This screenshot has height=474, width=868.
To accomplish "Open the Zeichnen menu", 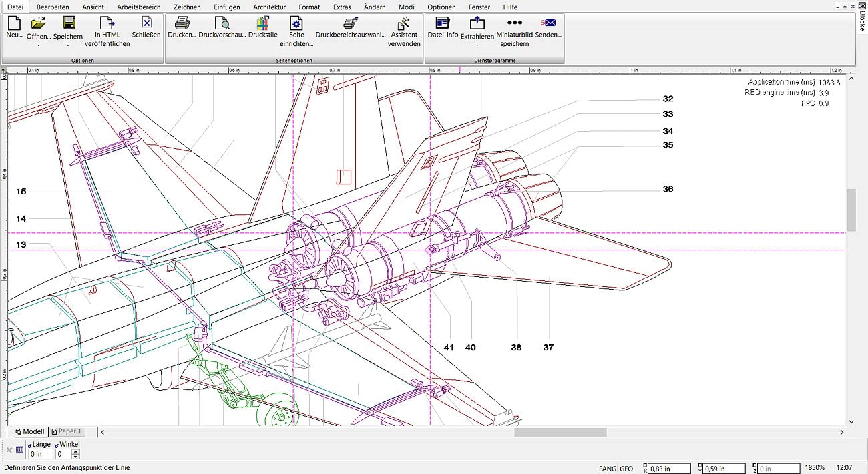I will (187, 7).
